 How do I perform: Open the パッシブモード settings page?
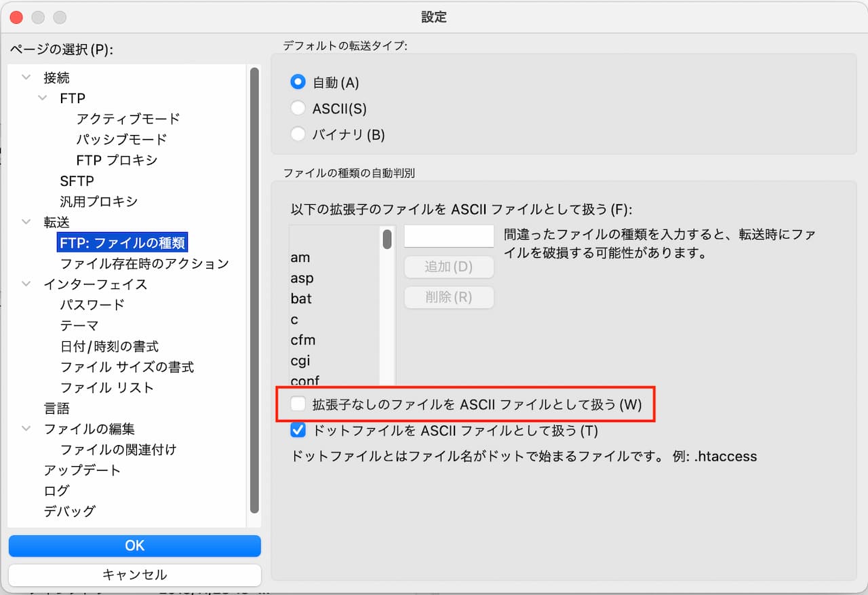tap(121, 140)
